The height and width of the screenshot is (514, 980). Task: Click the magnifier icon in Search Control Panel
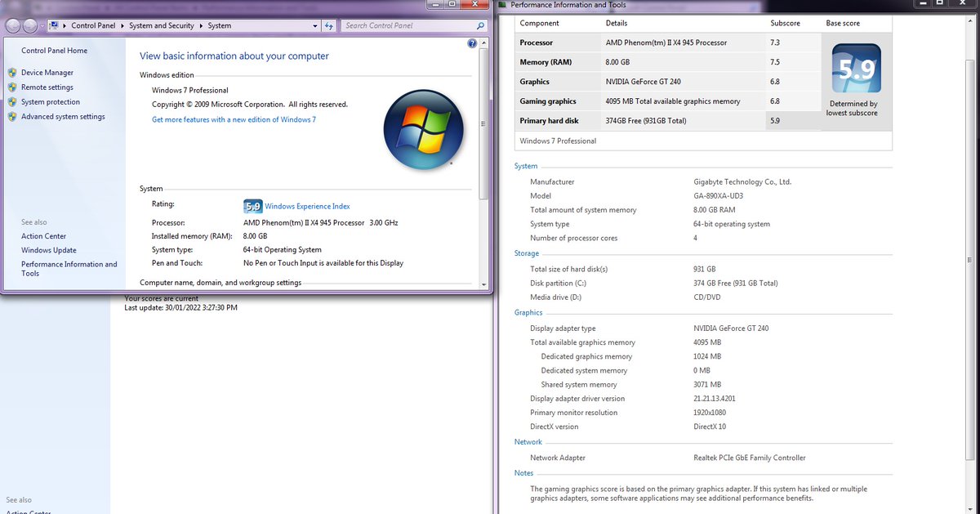pyautogui.click(x=481, y=25)
